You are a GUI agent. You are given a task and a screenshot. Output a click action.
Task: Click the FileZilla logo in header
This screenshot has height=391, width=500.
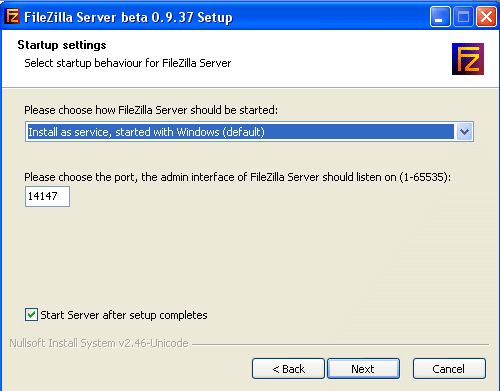(468, 59)
